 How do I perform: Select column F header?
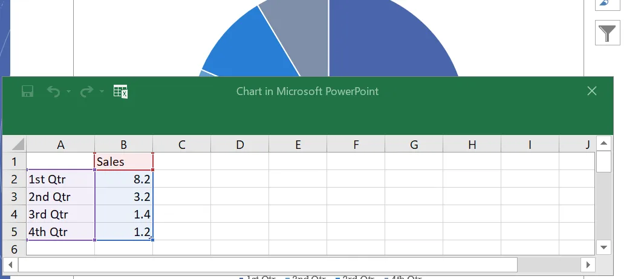coord(356,145)
